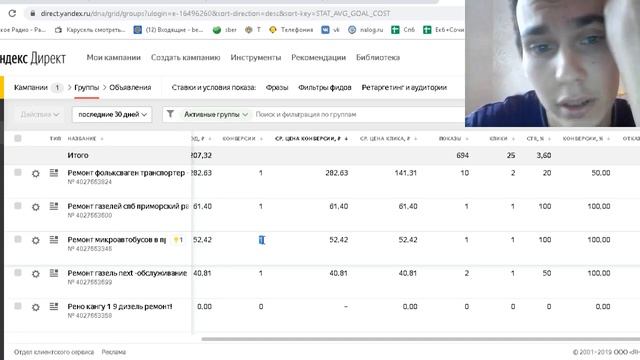
Task: Click the 282,63 average conversion price cell
Action: 337,173
